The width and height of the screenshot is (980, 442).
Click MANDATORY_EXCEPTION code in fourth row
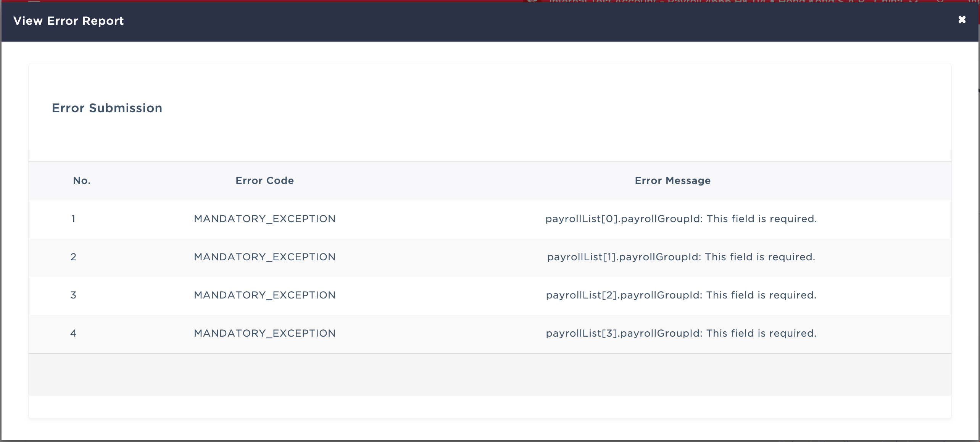pos(264,333)
